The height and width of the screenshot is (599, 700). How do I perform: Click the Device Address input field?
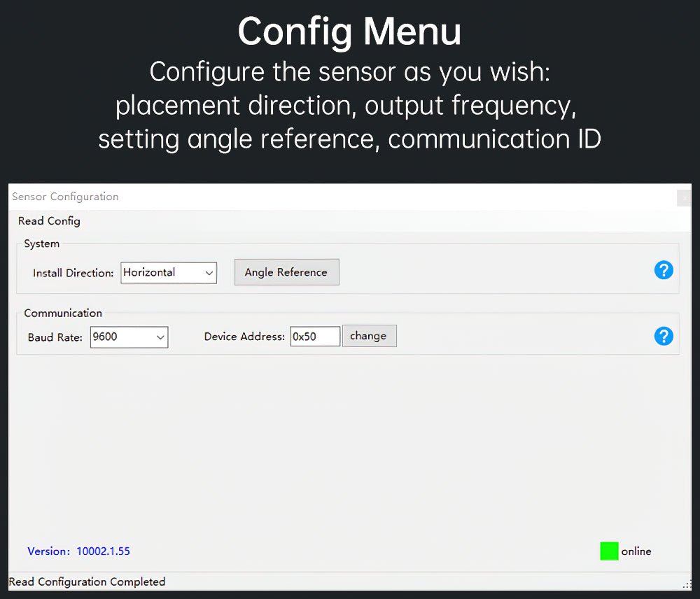pos(314,337)
